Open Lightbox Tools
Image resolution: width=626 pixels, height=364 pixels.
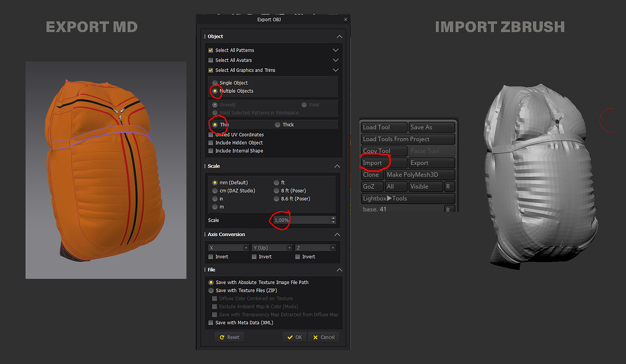coord(408,199)
